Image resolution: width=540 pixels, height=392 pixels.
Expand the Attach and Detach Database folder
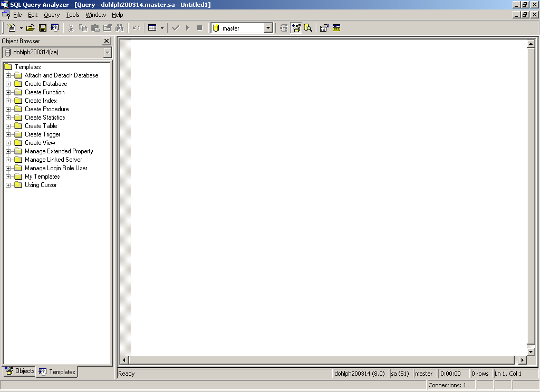point(8,75)
